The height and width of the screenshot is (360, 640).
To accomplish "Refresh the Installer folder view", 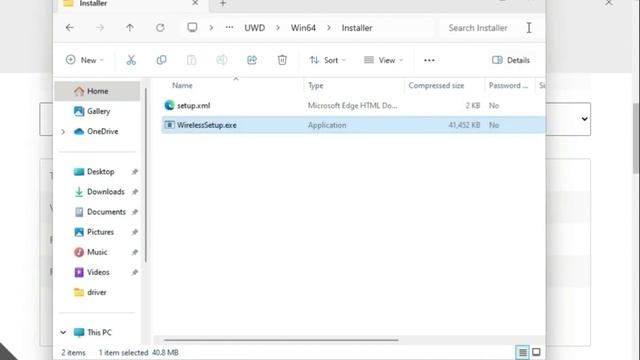I will [x=160, y=28].
